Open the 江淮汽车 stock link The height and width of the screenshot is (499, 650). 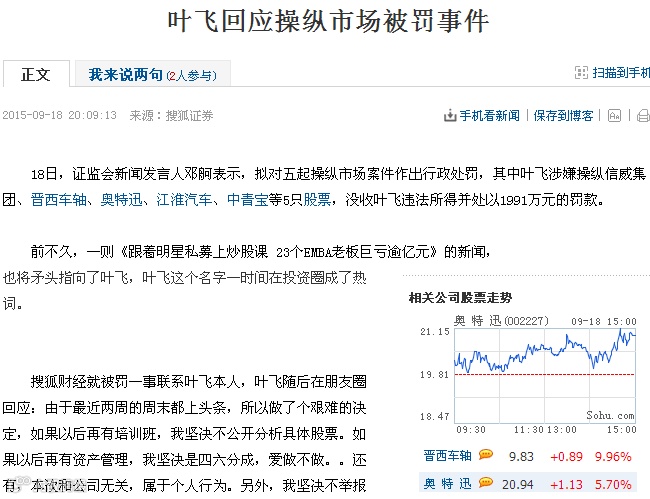[184, 200]
